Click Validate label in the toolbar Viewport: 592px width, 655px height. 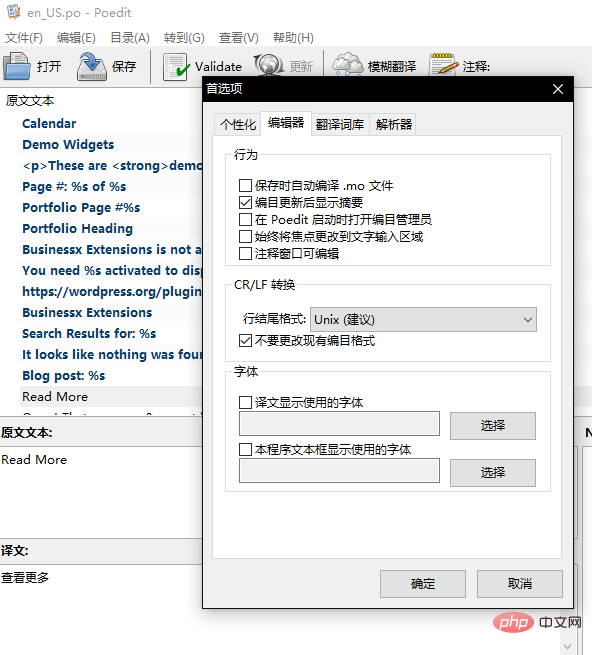point(218,67)
